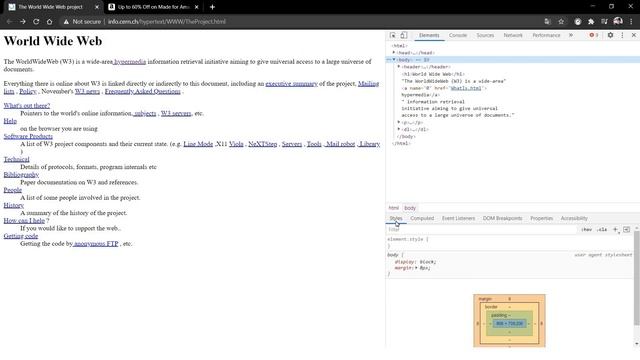Click the Styles filter input
Image resolution: width=640 pixels, height=360 pixels.
pos(482,229)
